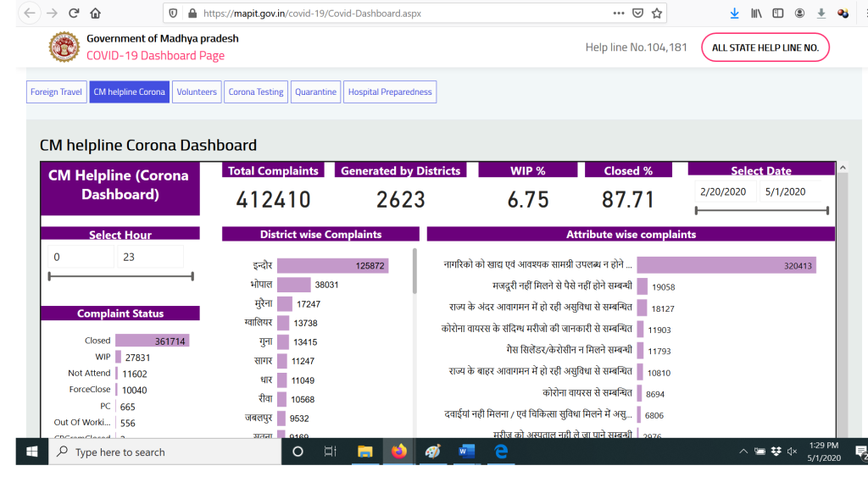The image size is (868, 488).
Task: Open the Firefox downloads arrow icon
Action: coord(734,14)
